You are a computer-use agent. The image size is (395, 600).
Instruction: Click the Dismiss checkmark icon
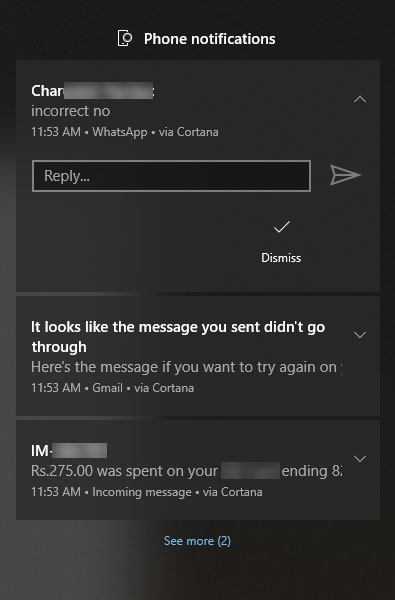(x=282, y=227)
